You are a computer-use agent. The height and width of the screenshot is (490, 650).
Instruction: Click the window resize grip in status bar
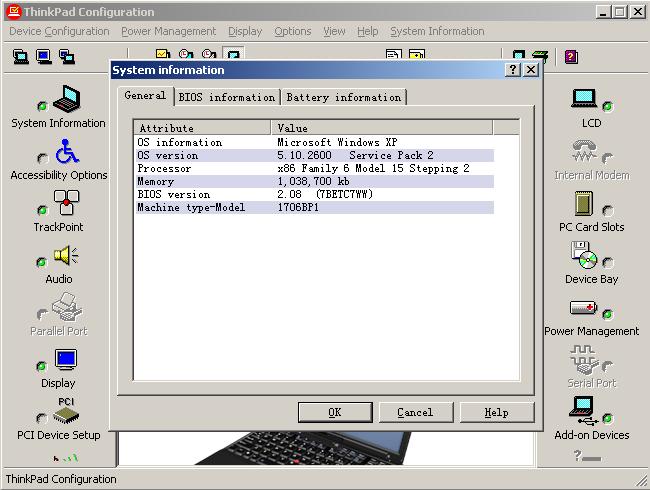[x=642, y=481]
